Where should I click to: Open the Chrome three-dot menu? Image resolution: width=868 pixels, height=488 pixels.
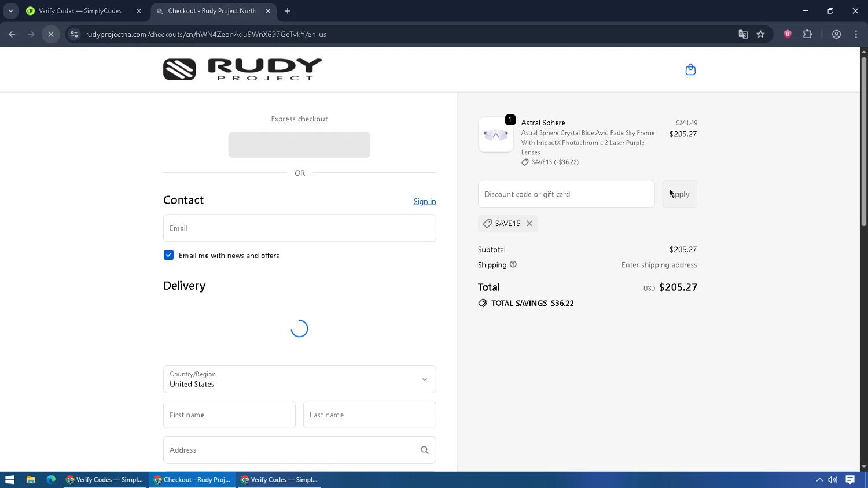point(856,34)
